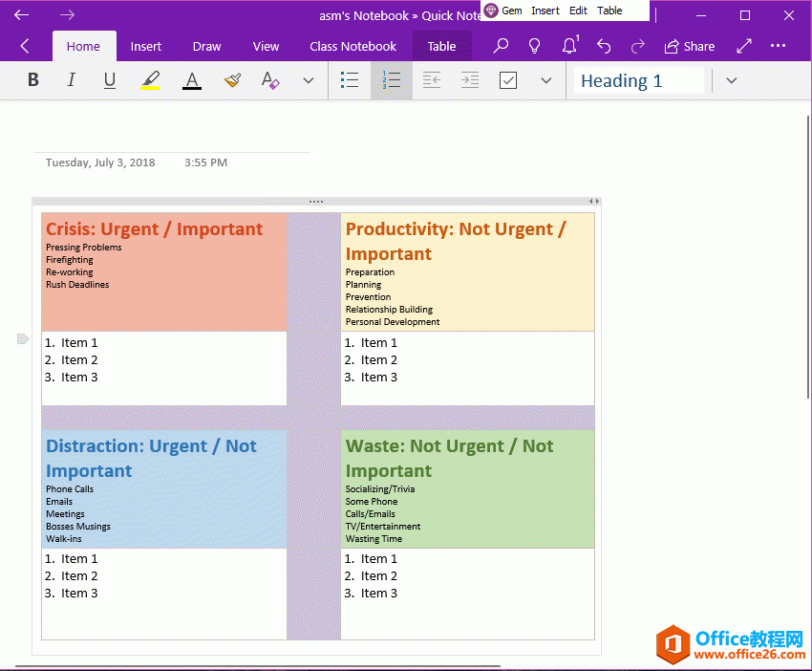Screen dimensions: 812x671
Task: Open the Gem Table menu
Action: click(x=609, y=11)
